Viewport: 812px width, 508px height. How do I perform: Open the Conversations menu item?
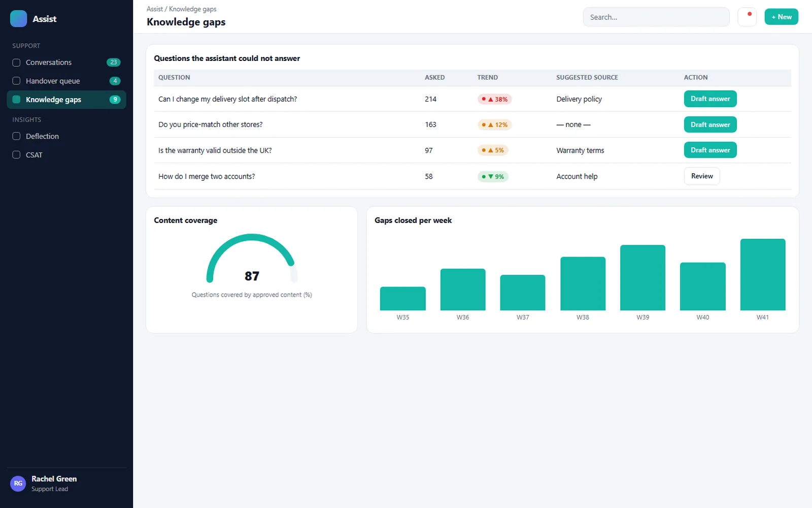66,62
